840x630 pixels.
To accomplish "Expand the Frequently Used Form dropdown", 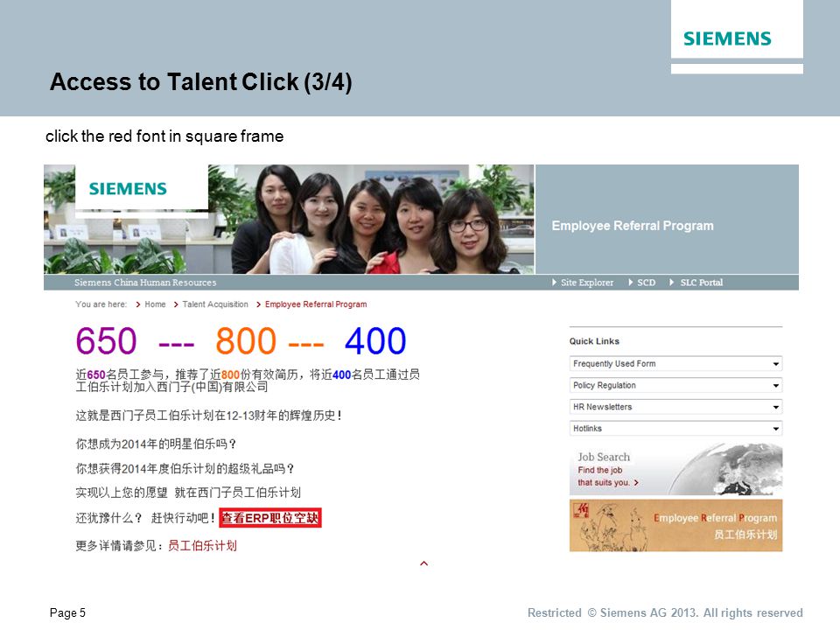I will [x=675, y=364].
